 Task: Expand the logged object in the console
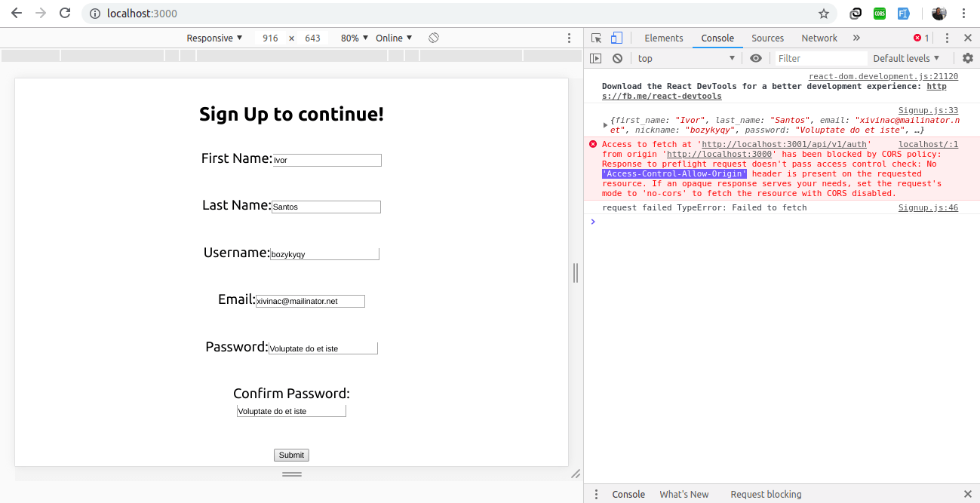(605, 124)
